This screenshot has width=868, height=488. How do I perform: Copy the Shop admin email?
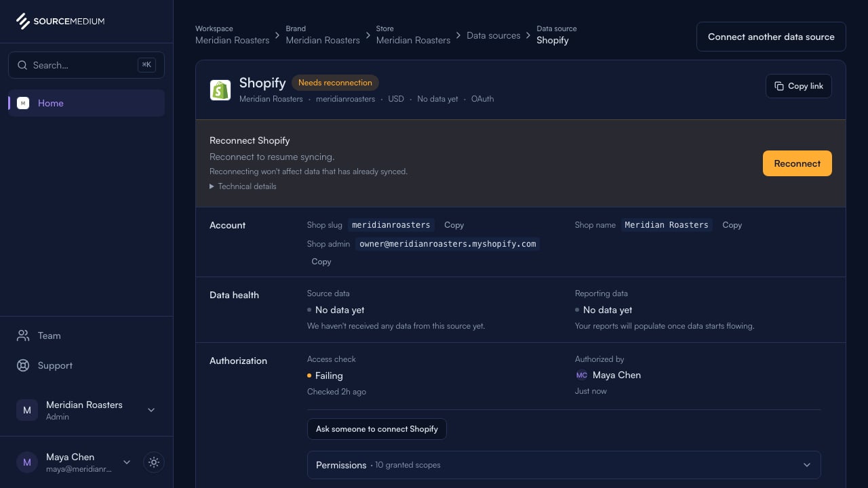coord(321,262)
